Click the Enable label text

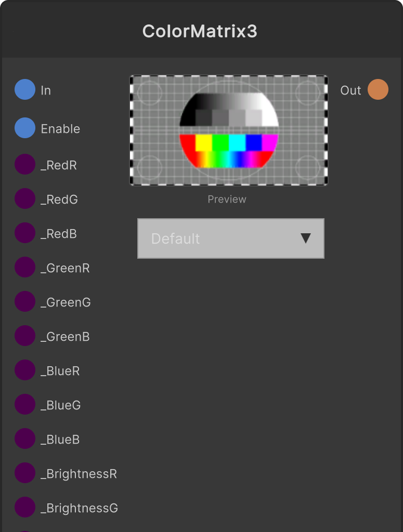point(60,129)
